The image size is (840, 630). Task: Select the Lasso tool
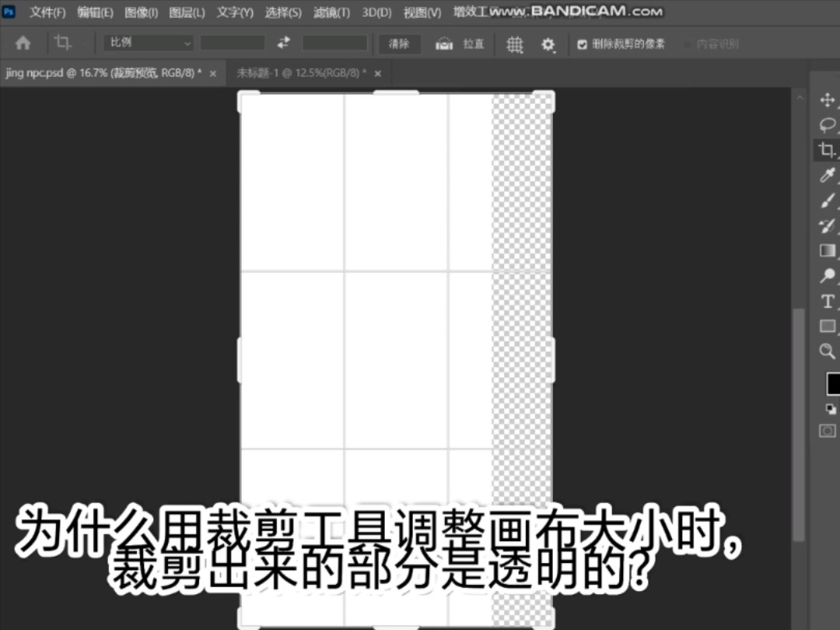[x=827, y=125]
